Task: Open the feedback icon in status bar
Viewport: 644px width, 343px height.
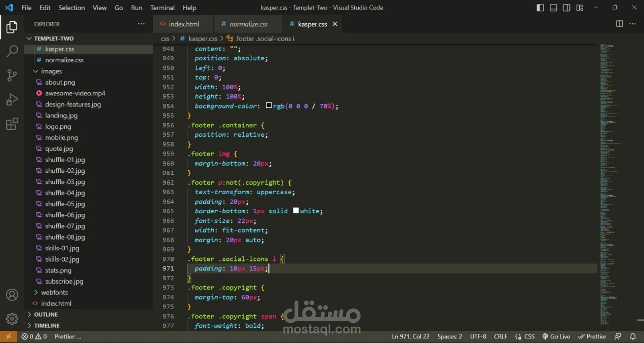Action: (618, 336)
